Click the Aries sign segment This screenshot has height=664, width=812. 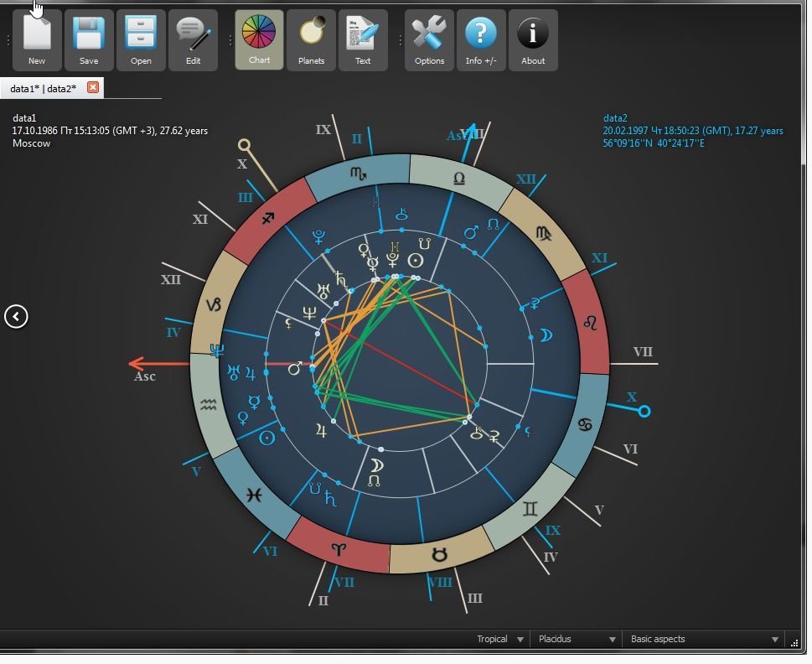[339, 549]
